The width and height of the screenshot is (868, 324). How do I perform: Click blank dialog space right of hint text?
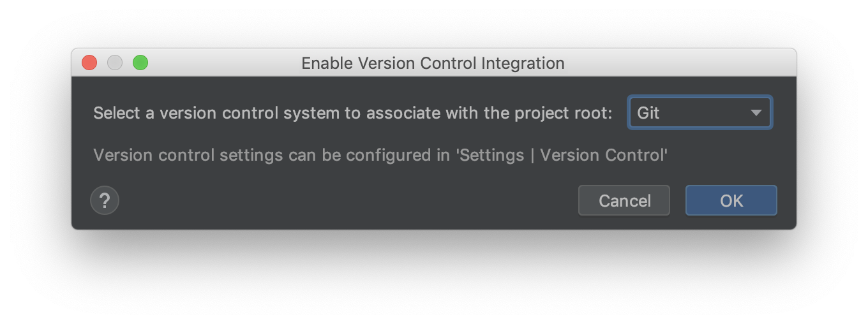[728, 155]
